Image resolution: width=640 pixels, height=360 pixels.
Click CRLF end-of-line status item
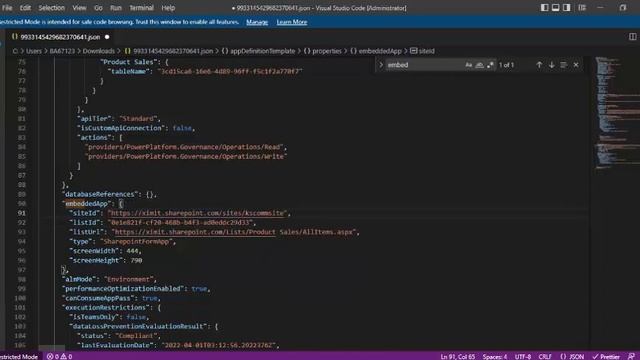coord(545,356)
